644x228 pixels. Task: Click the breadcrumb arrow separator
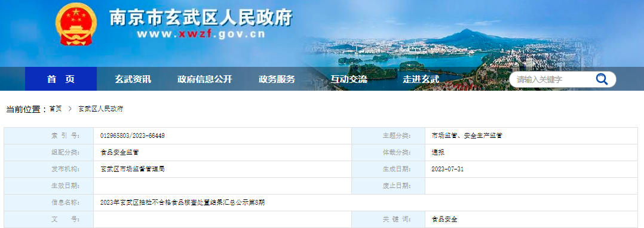coord(70,109)
